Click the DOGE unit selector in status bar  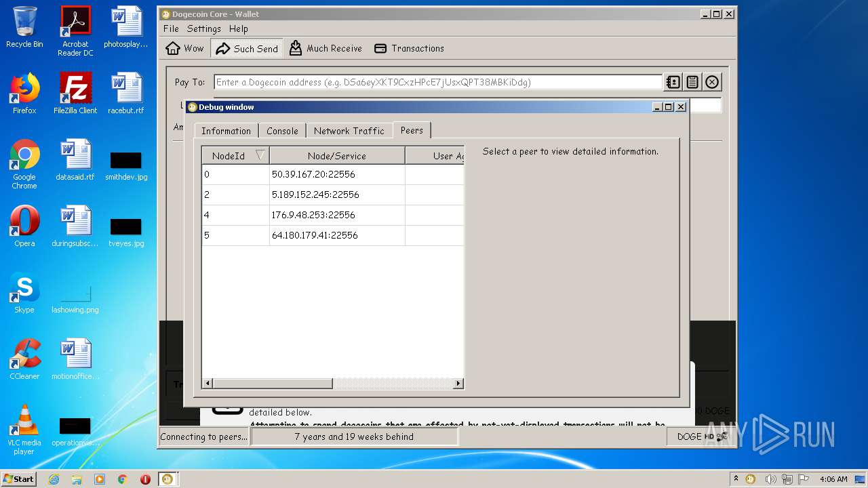coord(689,436)
